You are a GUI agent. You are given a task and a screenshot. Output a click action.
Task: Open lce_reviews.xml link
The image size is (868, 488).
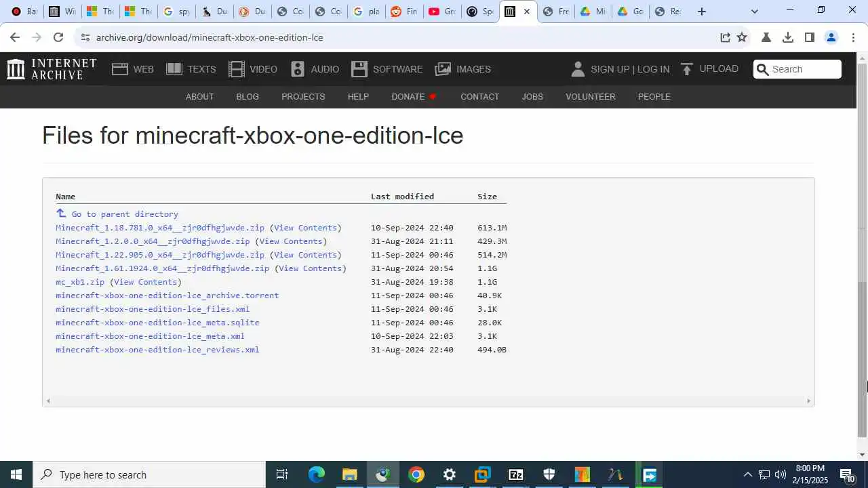click(x=157, y=350)
